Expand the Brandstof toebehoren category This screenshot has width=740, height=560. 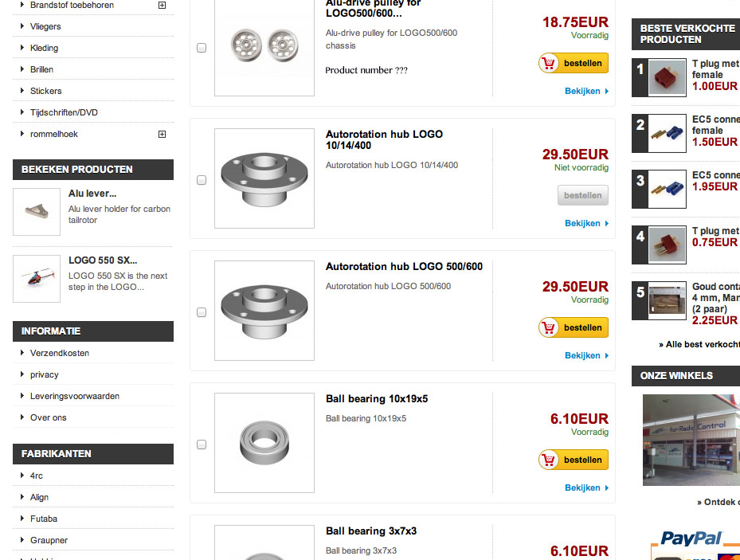tap(162, 6)
